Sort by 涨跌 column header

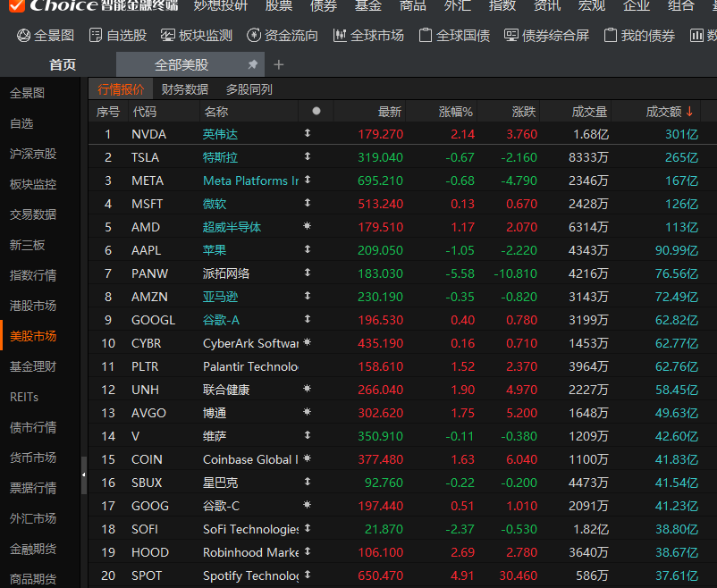(x=524, y=112)
